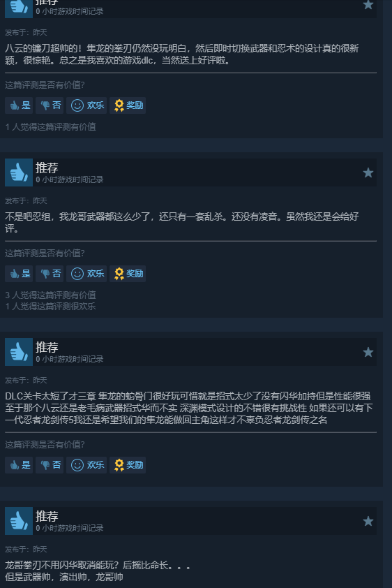Viewport: 392px width, 588px height.
Task: Click the thumbs-up 推荐 icon on the DLC关卡太短了 review
Action: (19, 352)
